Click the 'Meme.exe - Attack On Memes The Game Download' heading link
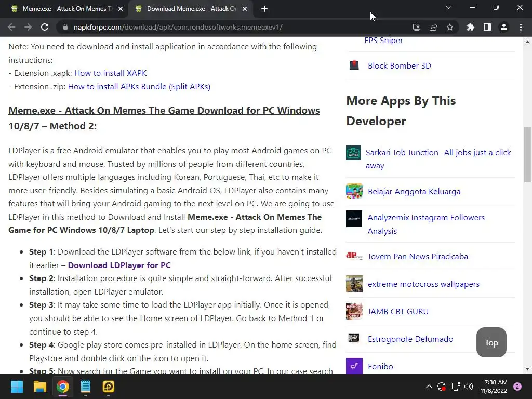 pyautogui.click(x=164, y=118)
